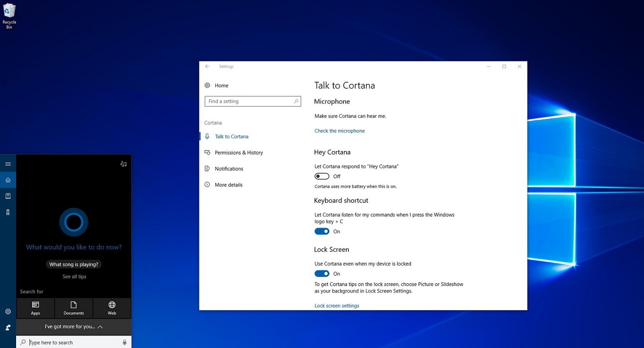Click the Settings back arrow
The width and height of the screenshot is (644, 348).
tap(207, 66)
